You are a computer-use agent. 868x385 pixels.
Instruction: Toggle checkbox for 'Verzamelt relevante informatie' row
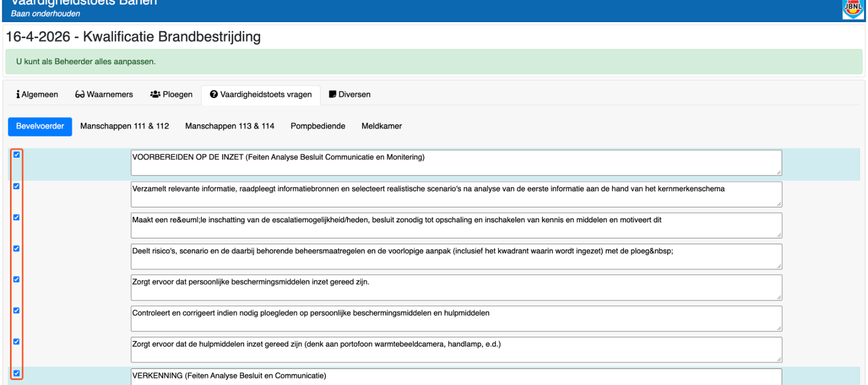pos(17,186)
